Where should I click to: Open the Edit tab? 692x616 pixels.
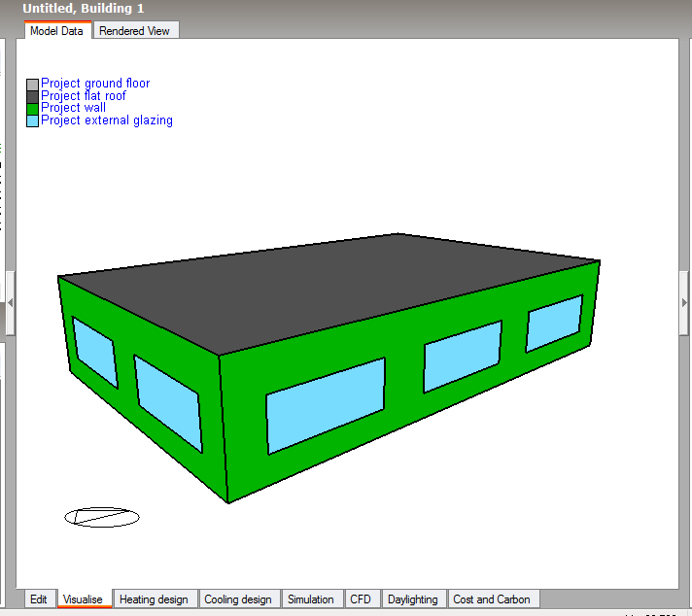coord(39,599)
